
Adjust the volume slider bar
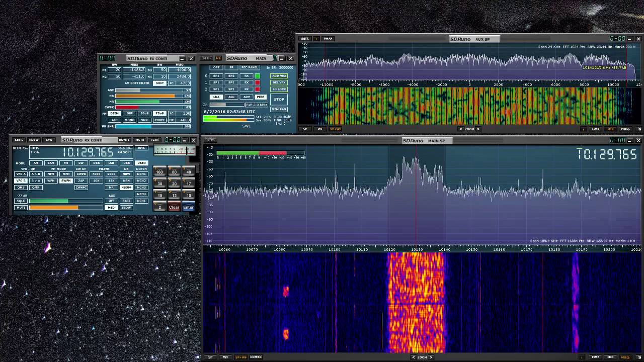(66, 208)
